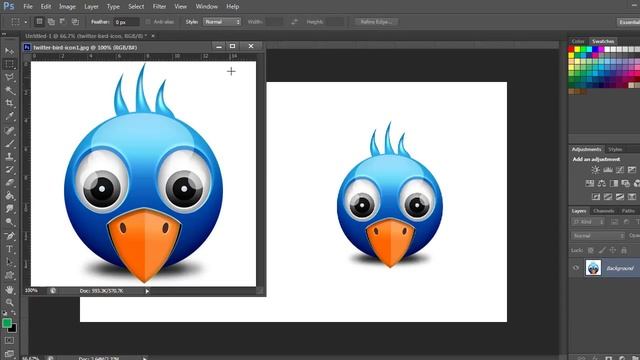Add a Curves adjustment
The height and width of the screenshot is (360, 640).
click(620, 170)
